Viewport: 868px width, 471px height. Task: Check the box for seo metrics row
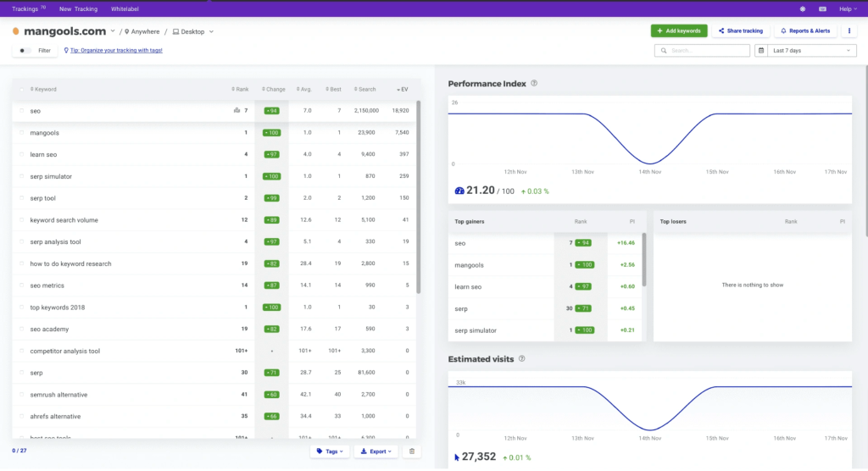coord(22,285)
